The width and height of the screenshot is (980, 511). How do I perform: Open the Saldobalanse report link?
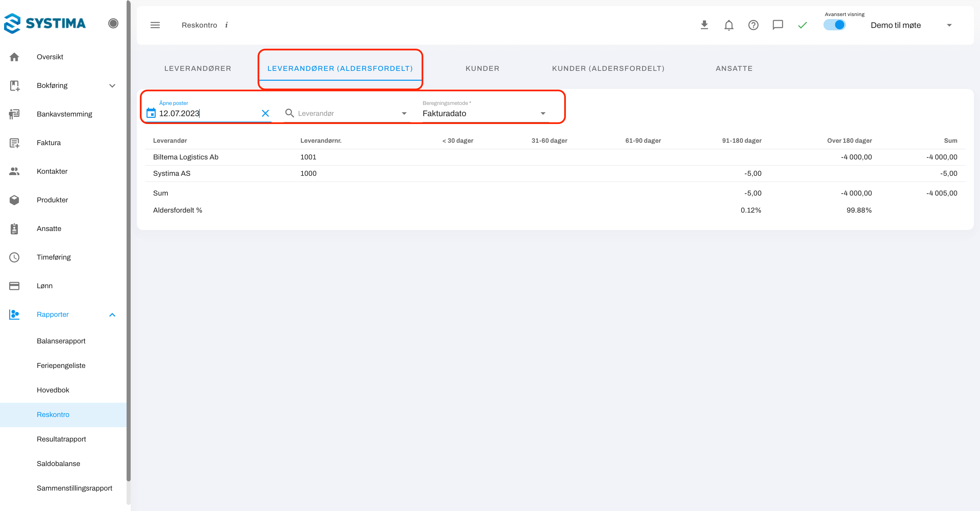pyautogui.click(x=58, y=463)
